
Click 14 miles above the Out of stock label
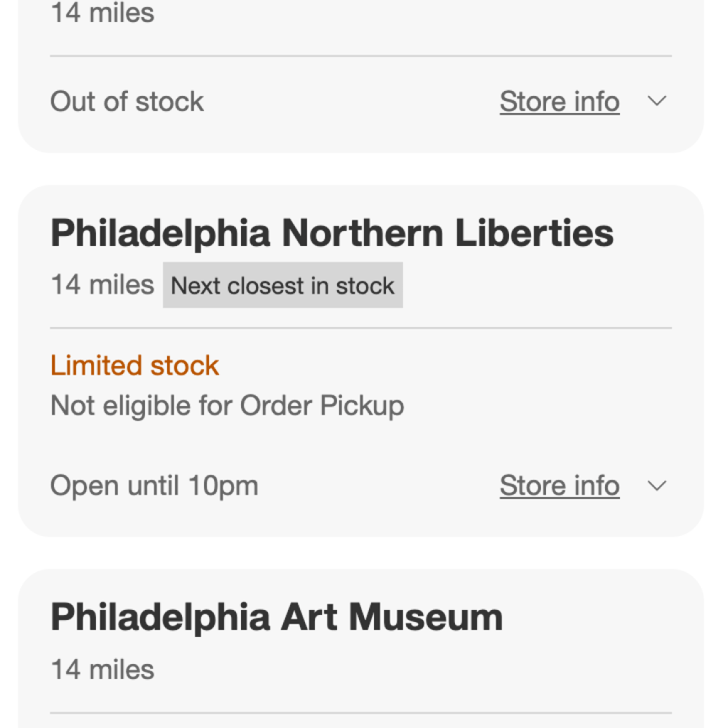pyautogui.click(x=102, y=13)
